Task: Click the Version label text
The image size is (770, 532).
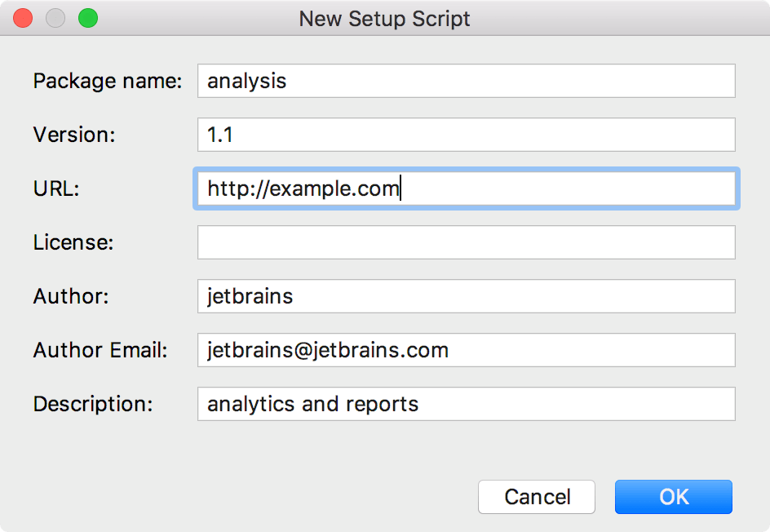Action: (73, 135)
